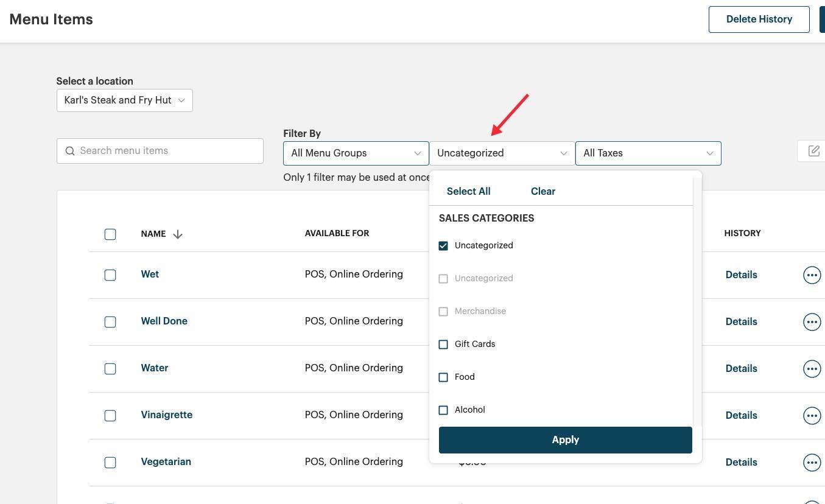Open the location selector dropdown
This screenshot has height=504, width=825.
coord(124,100)
